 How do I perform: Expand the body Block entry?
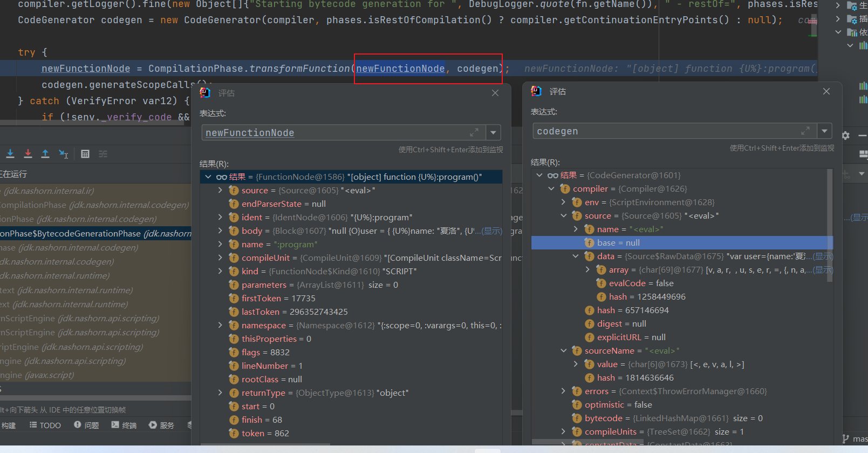(220, 231)
